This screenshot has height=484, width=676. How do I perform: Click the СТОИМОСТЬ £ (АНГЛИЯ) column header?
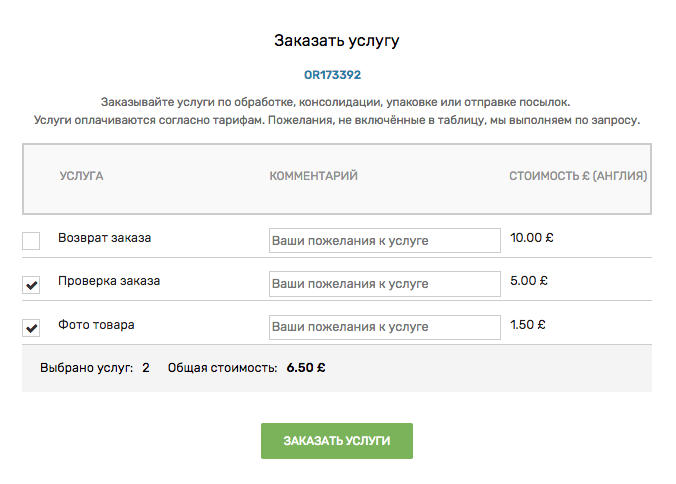click(x=578, y=176)
